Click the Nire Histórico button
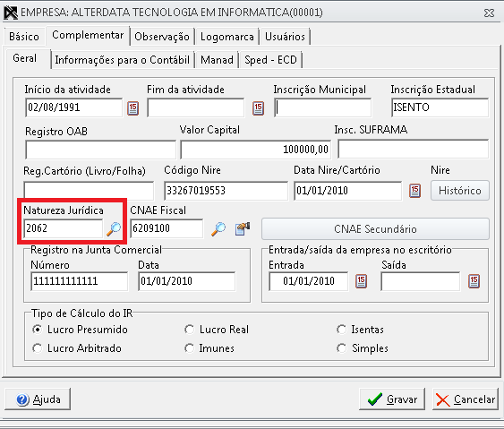504x429 pixels. (460, 191)
